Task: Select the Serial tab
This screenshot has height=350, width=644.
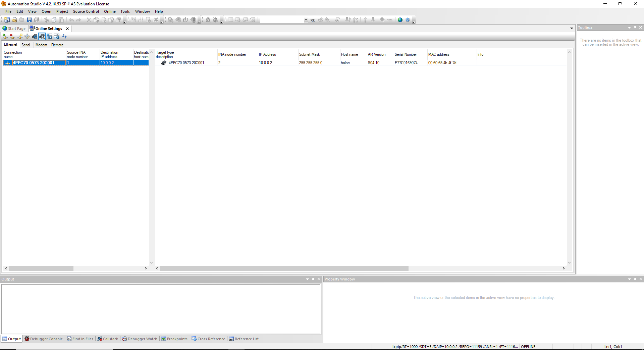Action: tap(26, 45)
